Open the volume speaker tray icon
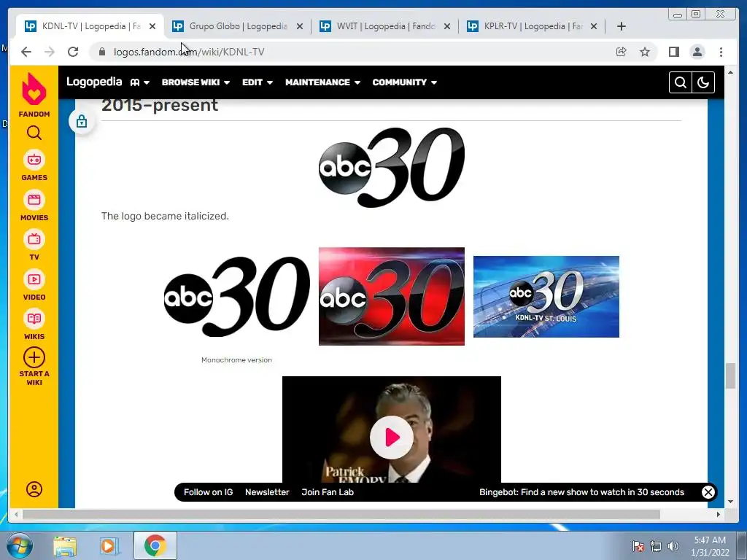The width and height of the screenshot is (747, 560). coord(673,546)
